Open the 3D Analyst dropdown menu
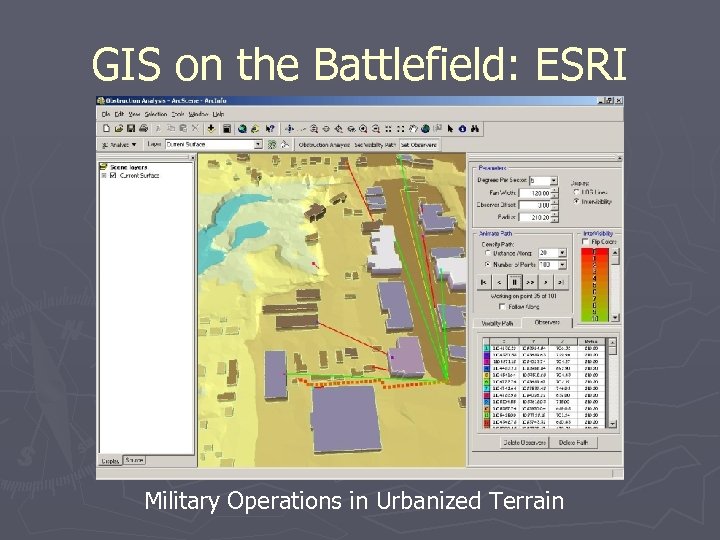720x540 pixels. pyautogui.click(x=119, y=145)
